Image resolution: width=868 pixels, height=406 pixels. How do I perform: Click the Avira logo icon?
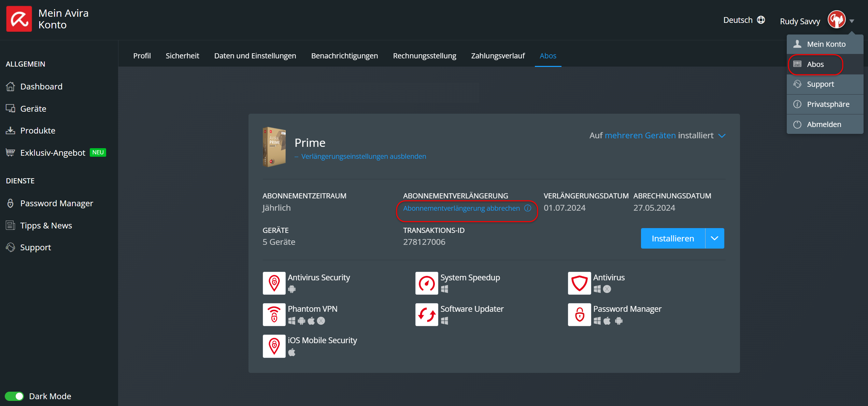[19, 19]
